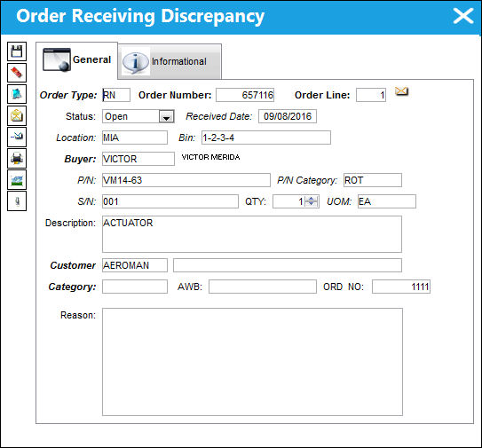Click the send email arrow-envelope icon
This screenshot has width=482, height=448.
point(17,137)
